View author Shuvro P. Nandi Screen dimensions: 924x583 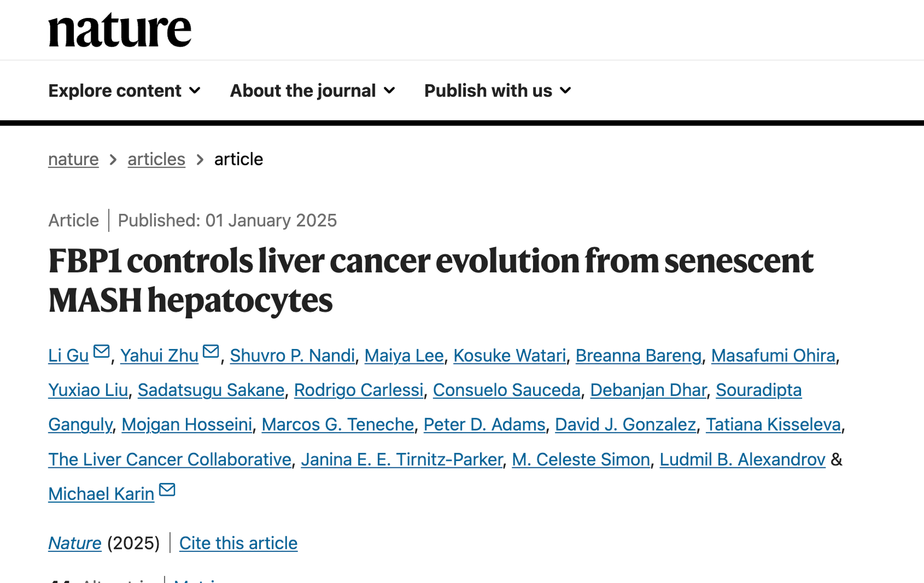point(293,355)
